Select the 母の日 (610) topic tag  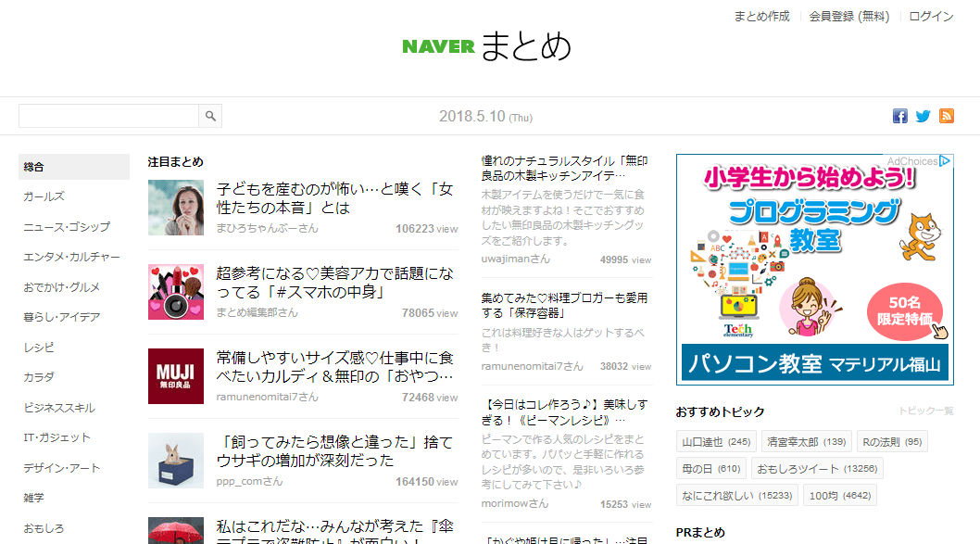pyautogui.click(x=711, y=468)
